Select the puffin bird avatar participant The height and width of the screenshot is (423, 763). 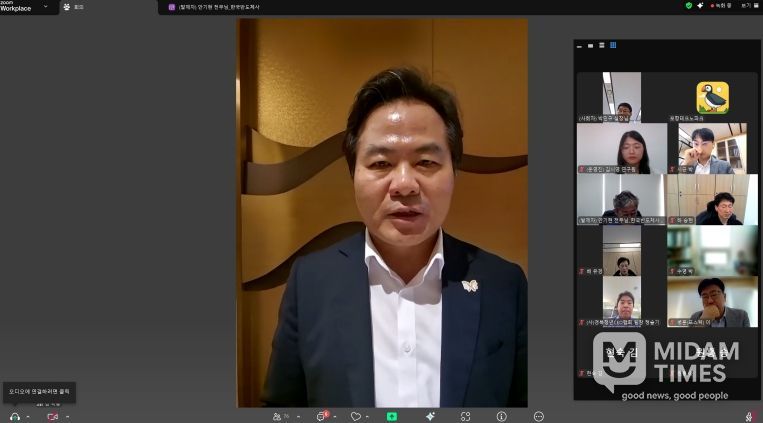pos(712,98)
